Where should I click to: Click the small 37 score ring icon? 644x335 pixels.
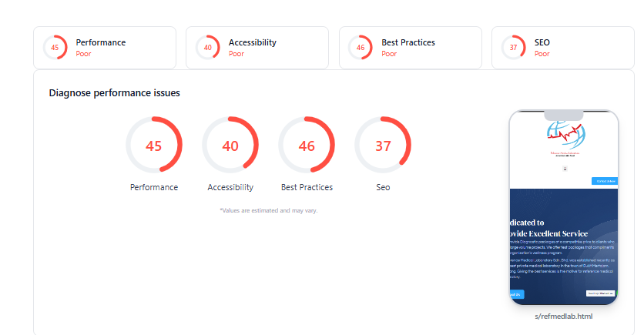(513, 48)
